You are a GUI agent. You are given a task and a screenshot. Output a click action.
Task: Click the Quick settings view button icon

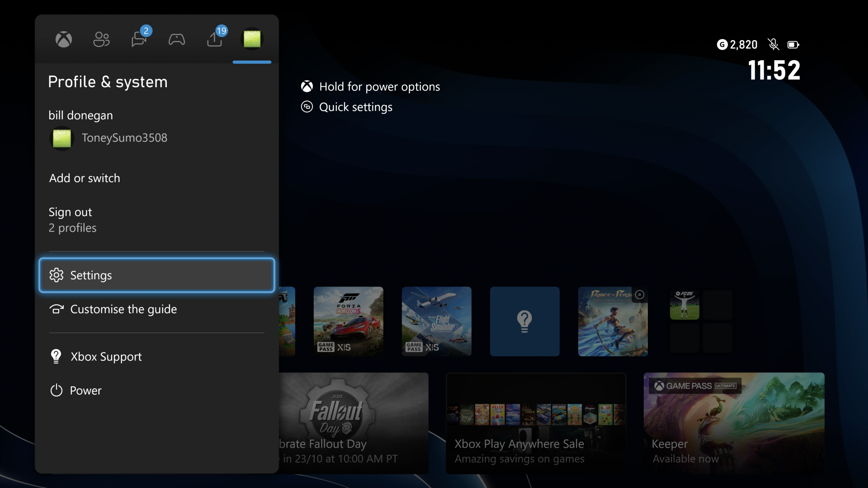click(x=307, y=107)
